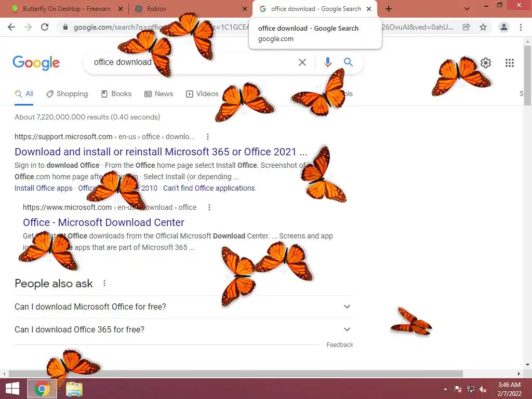Start voice search with the microphone
This screenshot has width=532, height=399.
(327, 62)
